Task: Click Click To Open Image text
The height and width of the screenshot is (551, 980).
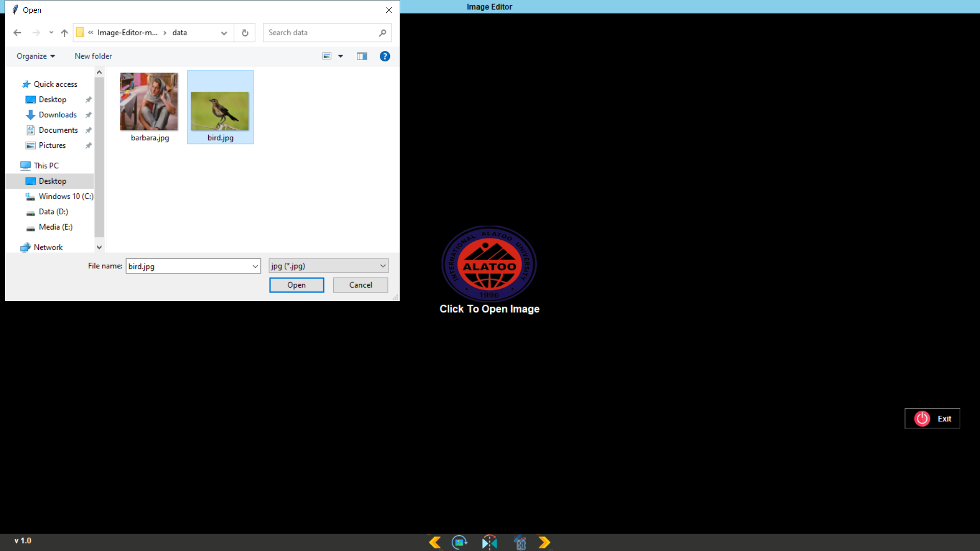Action: click(x=489, y=309)
